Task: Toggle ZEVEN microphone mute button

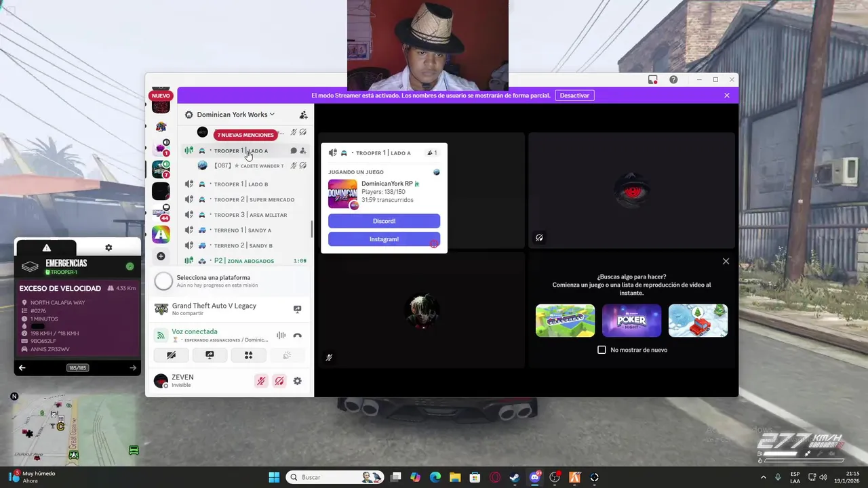Action: click(x=260, y=381)
